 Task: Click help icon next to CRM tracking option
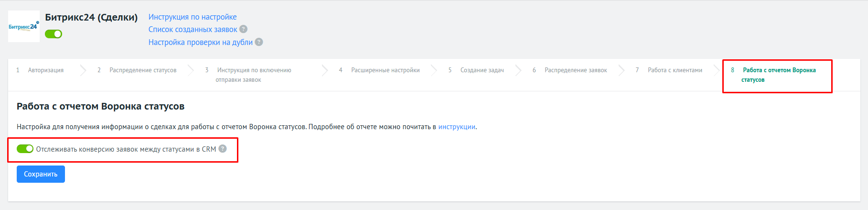[x=223, y=149]
